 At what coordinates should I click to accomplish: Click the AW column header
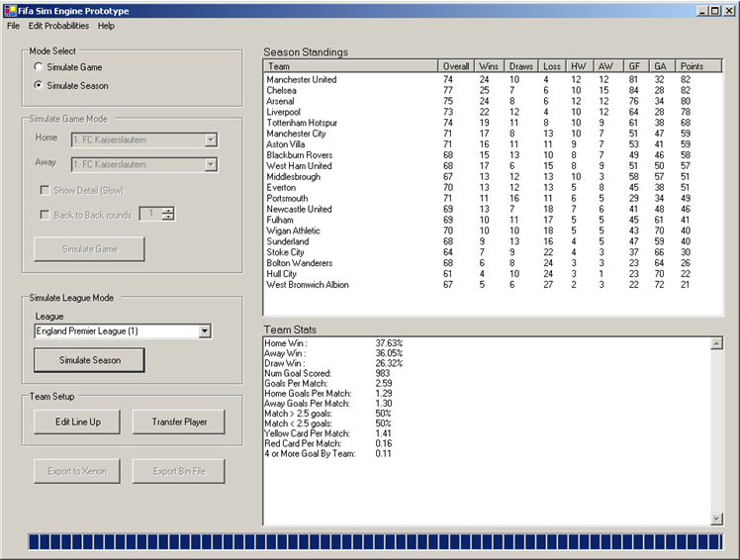(x=607, y=66)
